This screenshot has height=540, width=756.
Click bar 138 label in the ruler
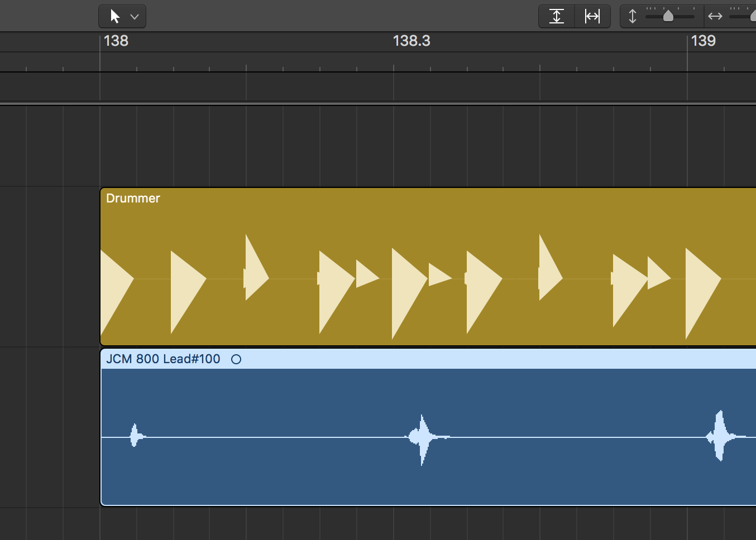[116, 41]
